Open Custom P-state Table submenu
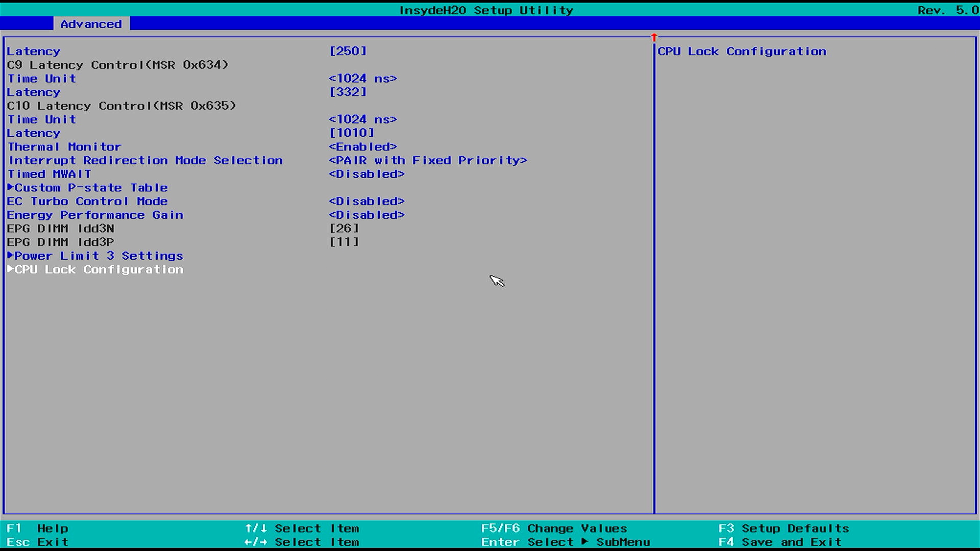The image size is (980, 551). pyautogui.click(x=91, y=188)
